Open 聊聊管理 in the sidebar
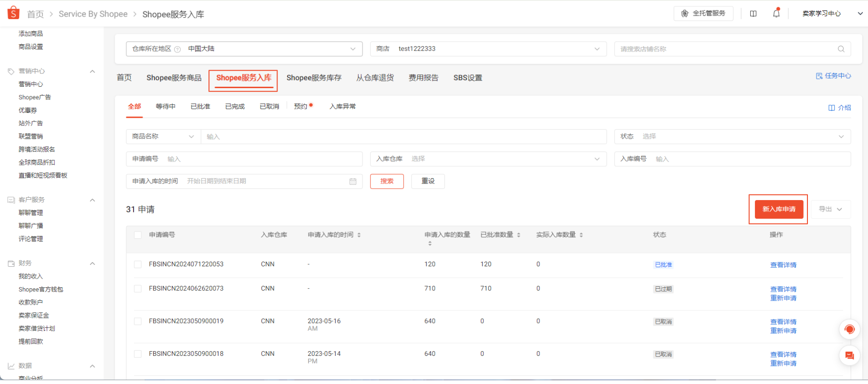The height and width of the screenshot is (384, 868). coord(31,212)
